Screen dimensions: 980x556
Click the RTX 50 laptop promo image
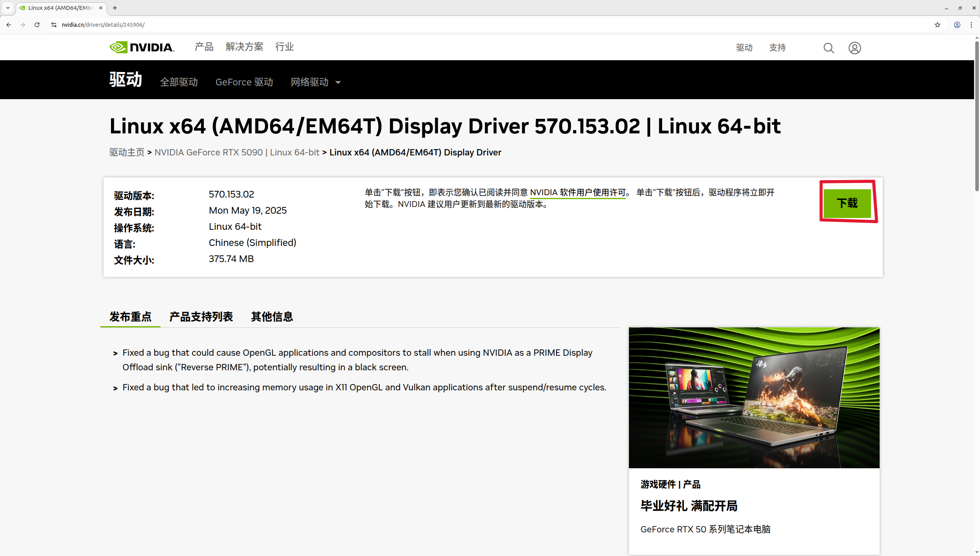coord(754,397)
